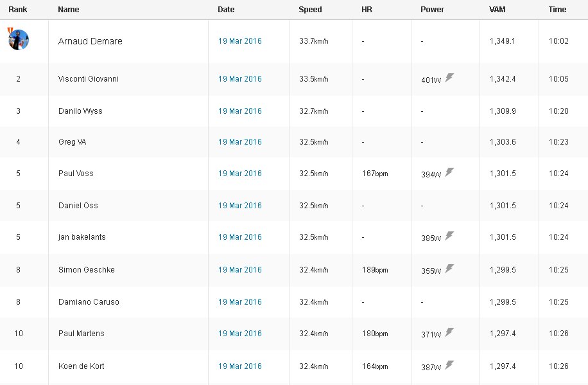Click lightning icon next to 387W
588x385 pixels.
449,365
